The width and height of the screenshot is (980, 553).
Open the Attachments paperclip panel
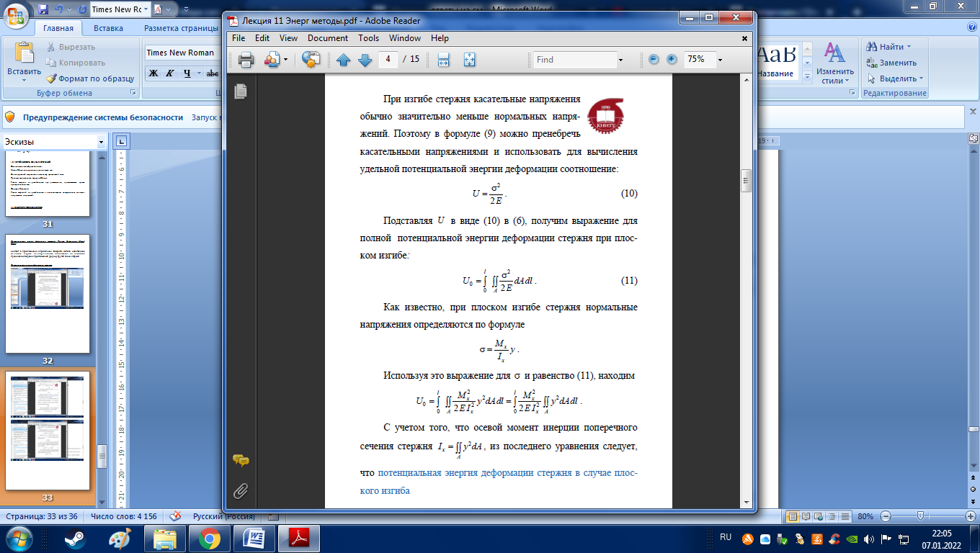coord(241,491)
